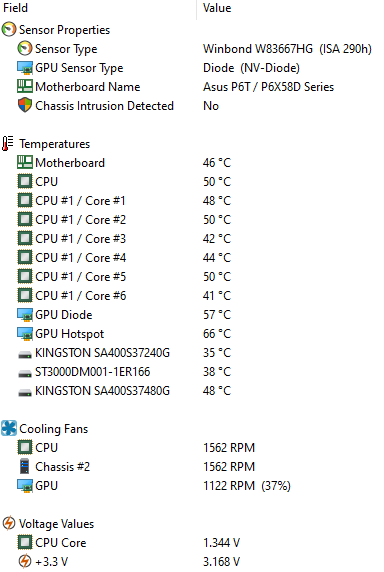Click the 42 °C temperature value
The width and height of the screenshot is (384, 572).
pyautogui.click(x=217, y=239)
